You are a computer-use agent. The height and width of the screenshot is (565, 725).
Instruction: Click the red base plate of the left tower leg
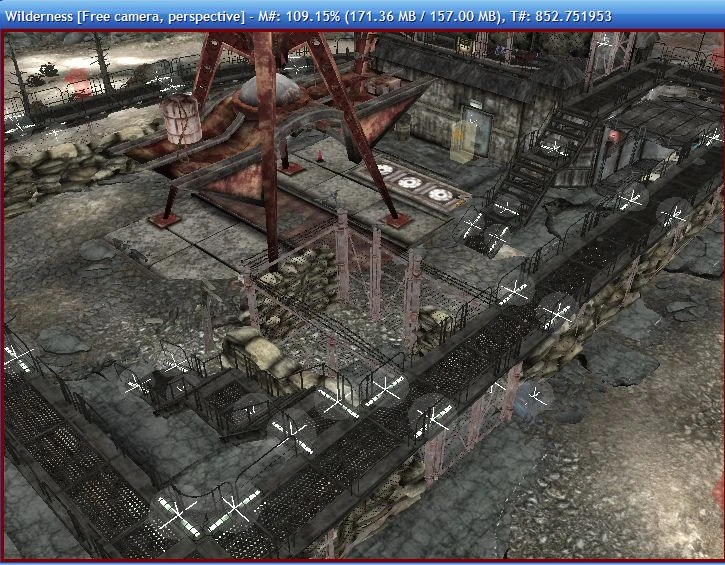coord(164,220)
